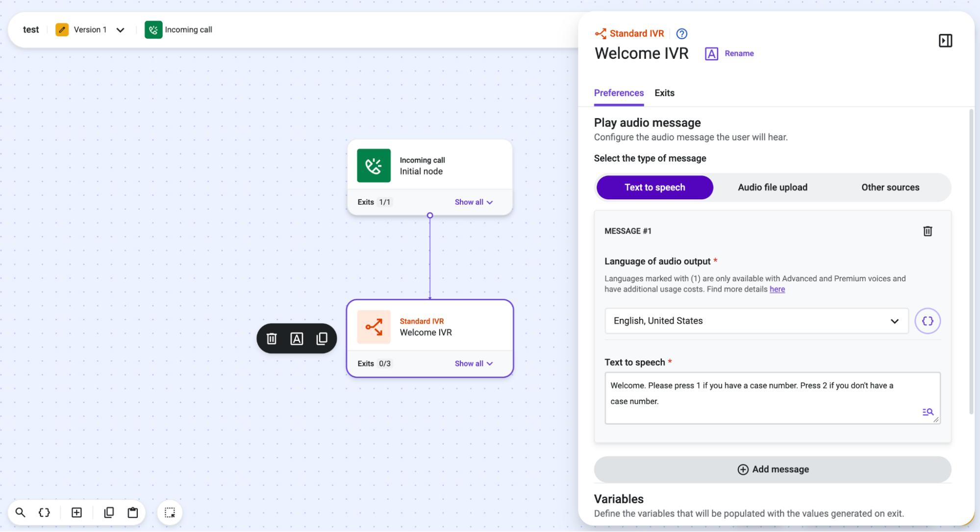This screenshot has width=980, height=532.
Task: Click the Add message button
Action: click(x=772, y=469)
